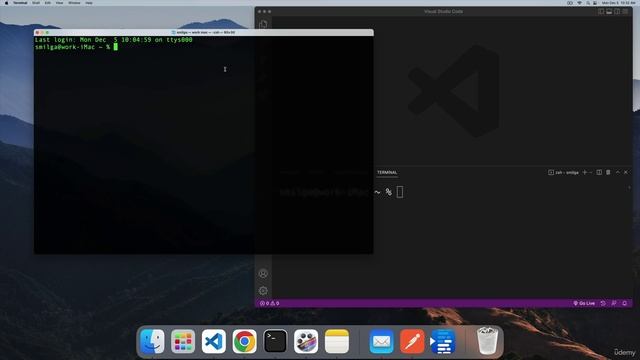Open the Edit menu
The height and width of the screenshot is (360, 640).
pos(48,3)
